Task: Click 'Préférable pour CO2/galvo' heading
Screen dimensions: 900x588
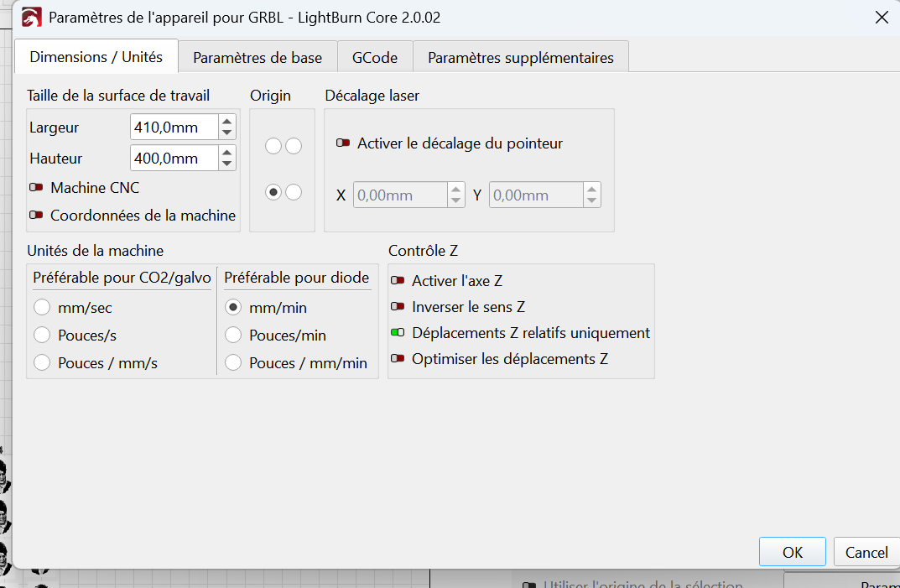Action: pos(122,278)
